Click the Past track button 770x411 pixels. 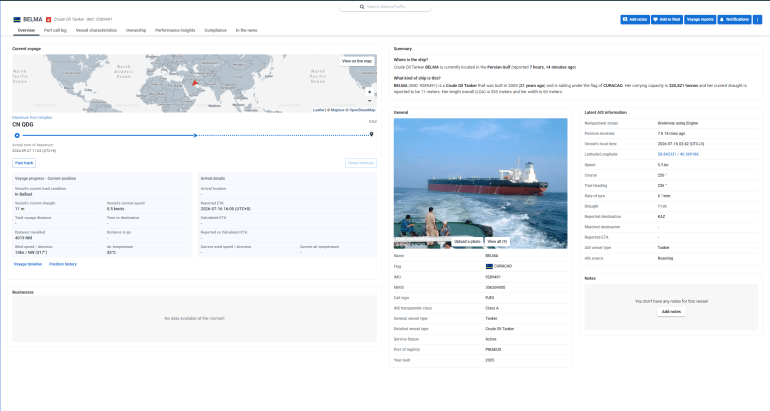point(24,163)
